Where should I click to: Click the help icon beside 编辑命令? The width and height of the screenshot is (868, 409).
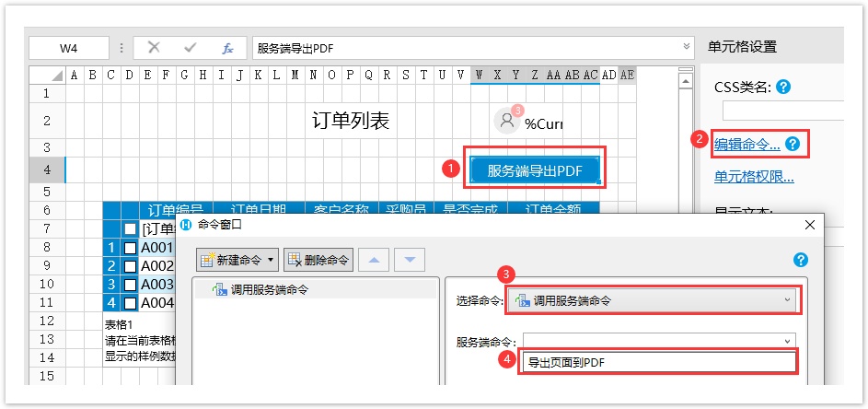tap(793, 144)
